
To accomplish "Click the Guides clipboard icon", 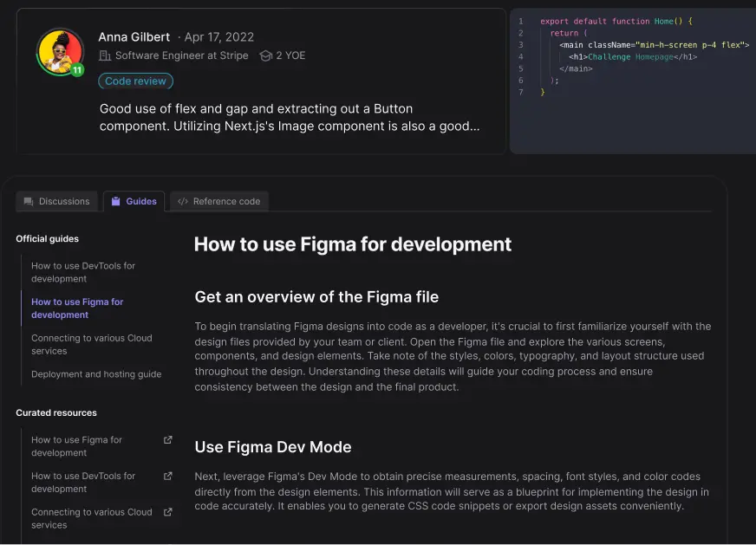I will 117,201.
